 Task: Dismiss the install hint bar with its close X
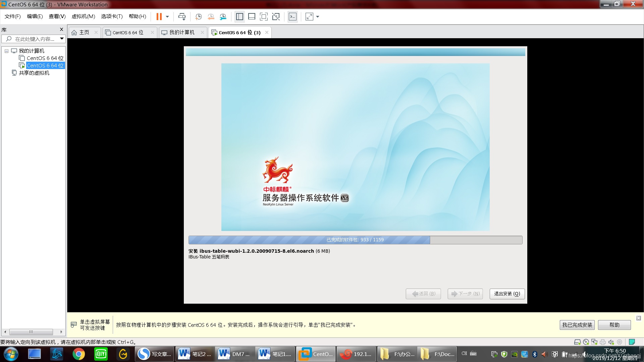[639, 318]
